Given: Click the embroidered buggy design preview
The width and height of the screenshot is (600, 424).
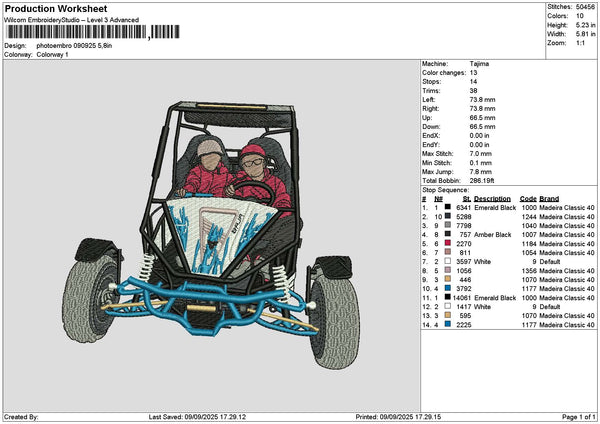Looking at the screenshot, I should coord(211,235).
